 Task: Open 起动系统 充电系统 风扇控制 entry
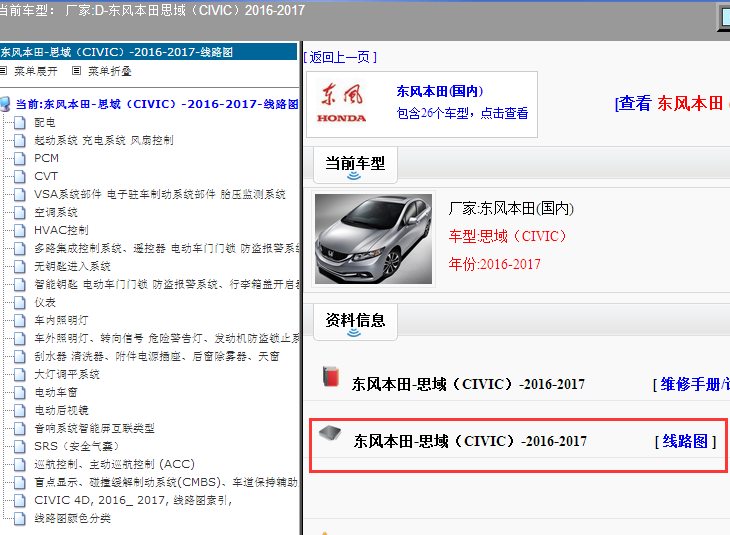click(104, 141)
